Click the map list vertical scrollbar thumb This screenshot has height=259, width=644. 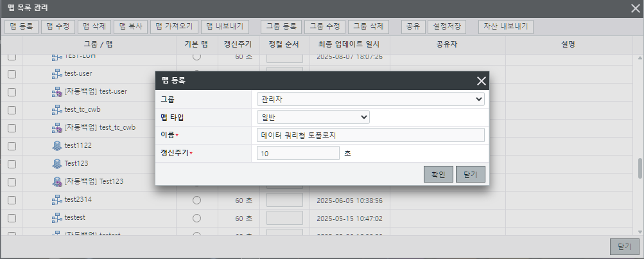640,168
